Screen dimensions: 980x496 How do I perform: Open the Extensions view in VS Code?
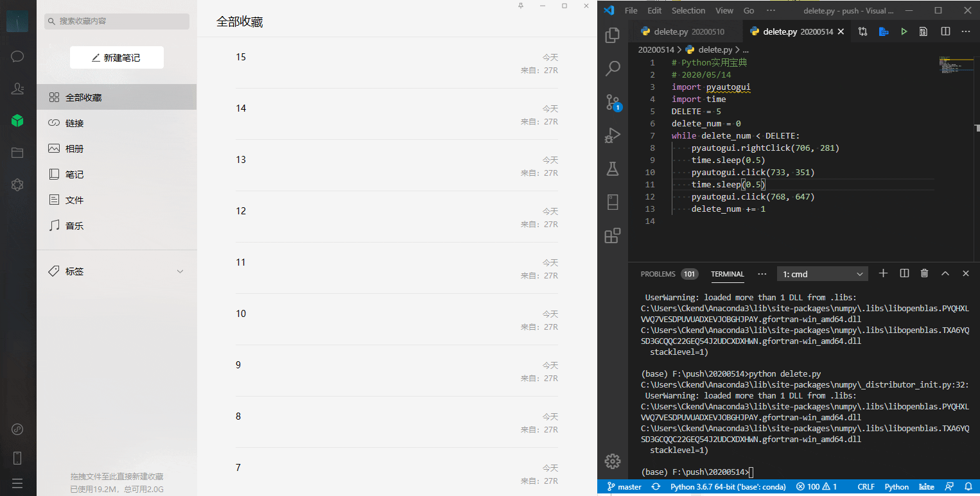click(613, 235)
